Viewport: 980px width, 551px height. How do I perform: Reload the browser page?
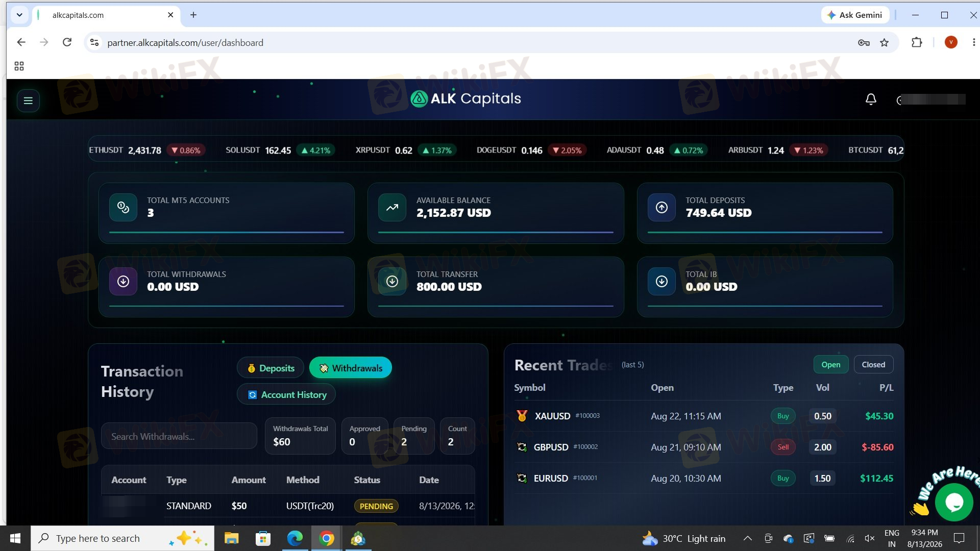pos(67,42)
